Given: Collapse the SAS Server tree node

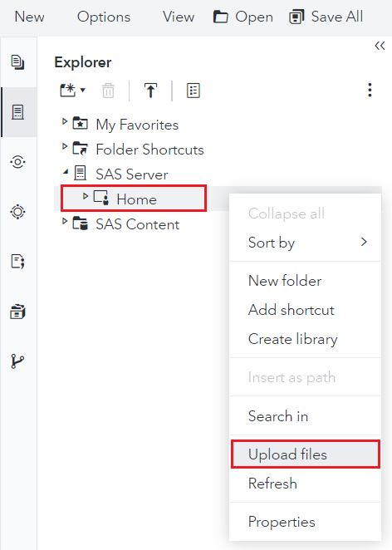Looking at the screenshot, I should click(66, 172).
